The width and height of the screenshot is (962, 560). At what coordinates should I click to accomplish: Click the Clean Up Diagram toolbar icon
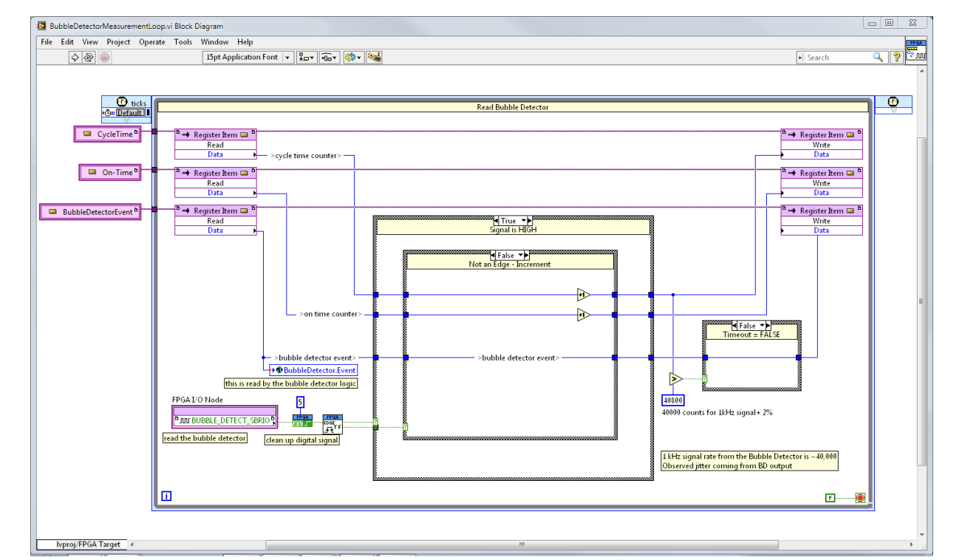[373, 57]
